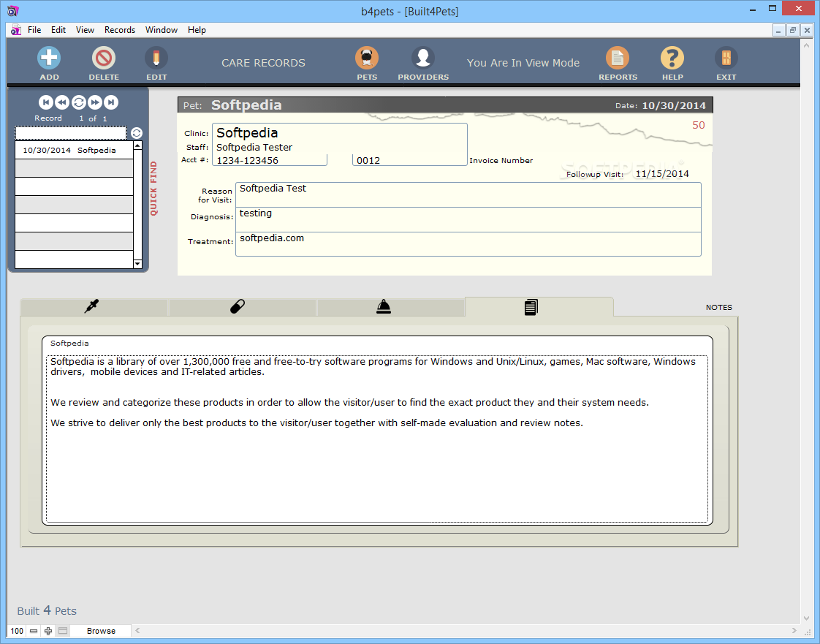Click inside the notes text area

click(377, 439)
